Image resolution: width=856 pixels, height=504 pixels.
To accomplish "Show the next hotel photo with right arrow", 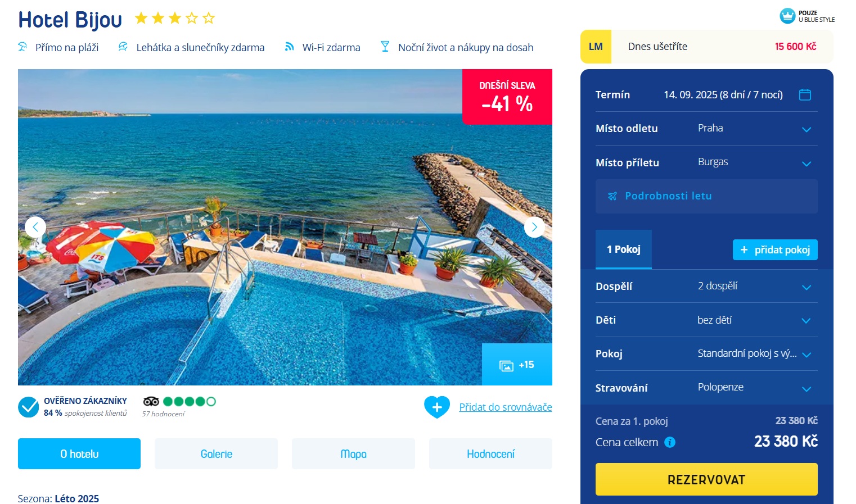I will [x=534, y=227].
